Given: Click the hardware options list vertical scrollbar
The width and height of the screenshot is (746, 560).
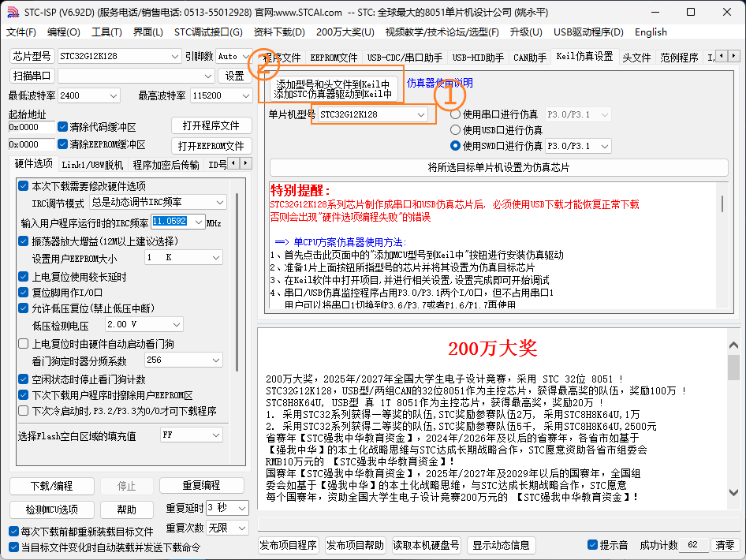Looking at the screenshot, I should (237, 282).
